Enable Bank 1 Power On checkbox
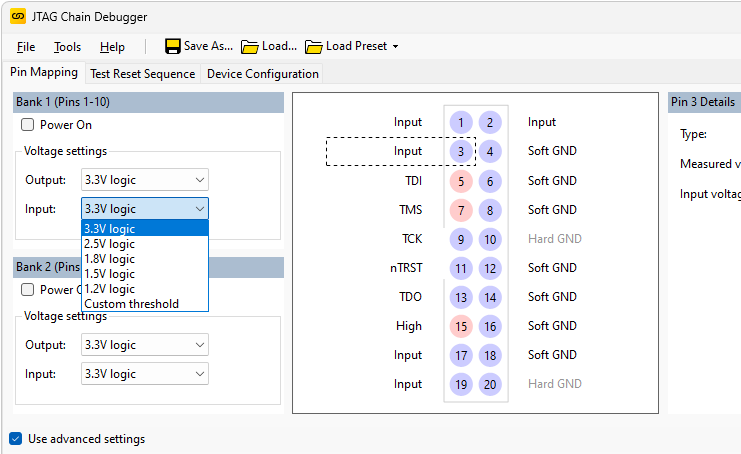 (28, 125)
